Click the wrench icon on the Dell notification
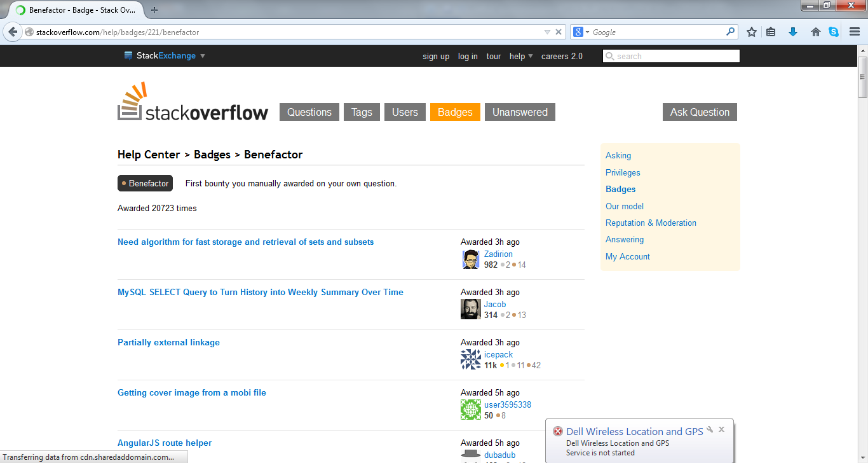 [709, 429]
